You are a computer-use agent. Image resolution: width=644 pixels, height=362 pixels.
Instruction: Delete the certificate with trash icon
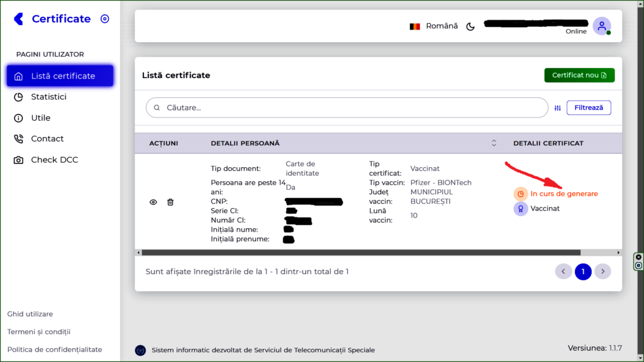(x=170, y=202)
